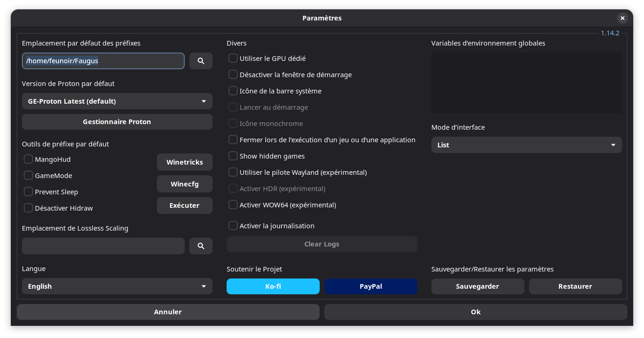Click Sauvegarder to back up settings
The width and height of the screenshot is (644, 338).
click(477, 286)
